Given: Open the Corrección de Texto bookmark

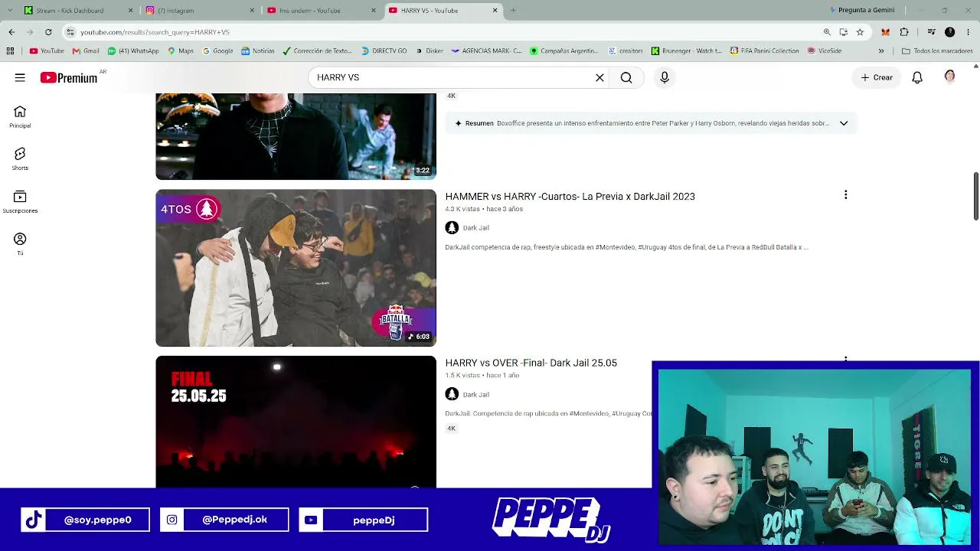Looking at the screenshot, I should coord(317,51).
